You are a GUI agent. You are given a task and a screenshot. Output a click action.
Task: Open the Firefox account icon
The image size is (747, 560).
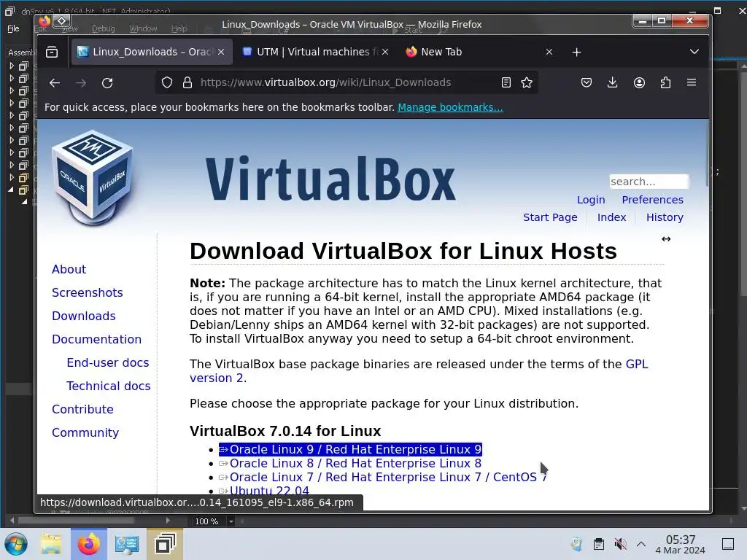tap(639, 82)
